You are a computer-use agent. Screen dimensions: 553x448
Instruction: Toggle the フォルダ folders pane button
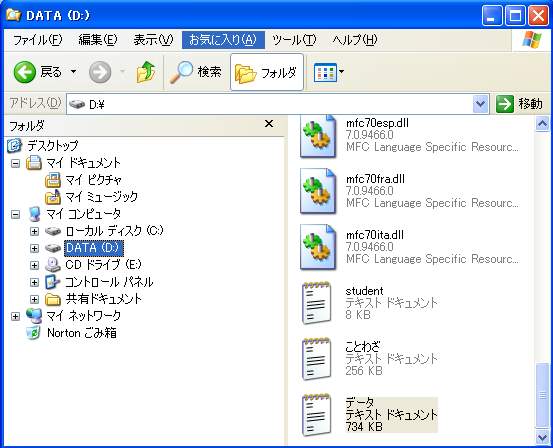(x=267, y=72)
